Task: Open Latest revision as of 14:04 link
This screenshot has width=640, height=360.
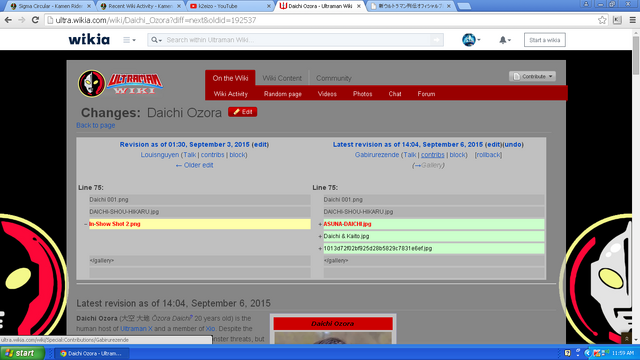Action: 408,144
